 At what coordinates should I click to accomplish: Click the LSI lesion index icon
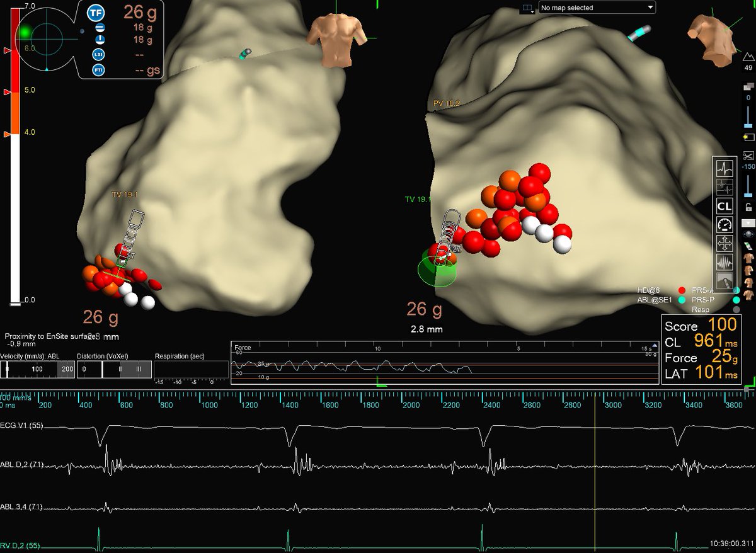(x=98, y=55)
